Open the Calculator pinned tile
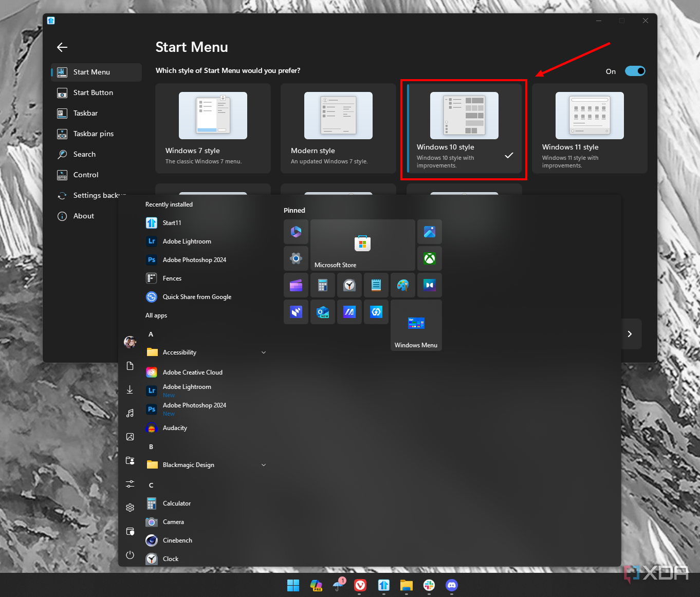This screenshot has height=597, width=700. click(323, 285)
